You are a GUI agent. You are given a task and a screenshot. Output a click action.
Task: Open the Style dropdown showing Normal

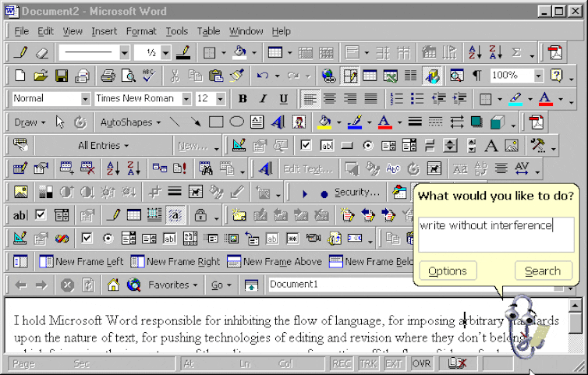[86, 99]
